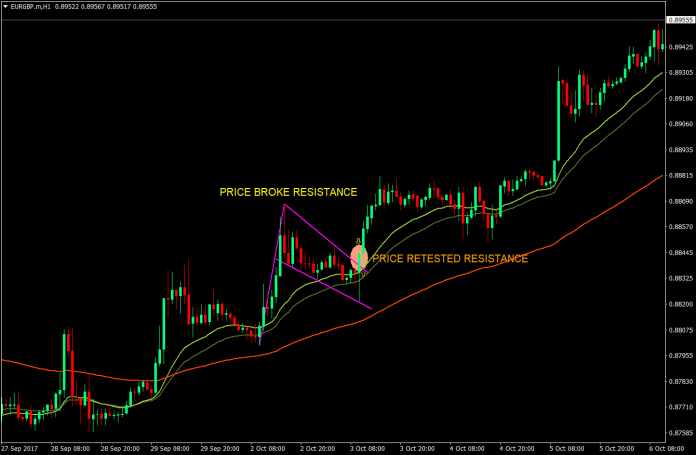The width and height of the screenshot is (696, 455).
Task: Click the 0.88445 price level on axis
Action: pos(681,253)
